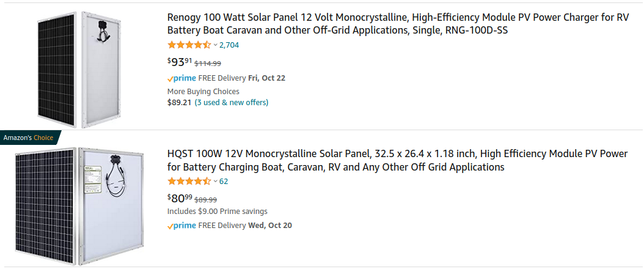The width and height of the screenshot is (644, 269).
Task: View the 62 HQST reviews
Action: [x=224, y=181]
